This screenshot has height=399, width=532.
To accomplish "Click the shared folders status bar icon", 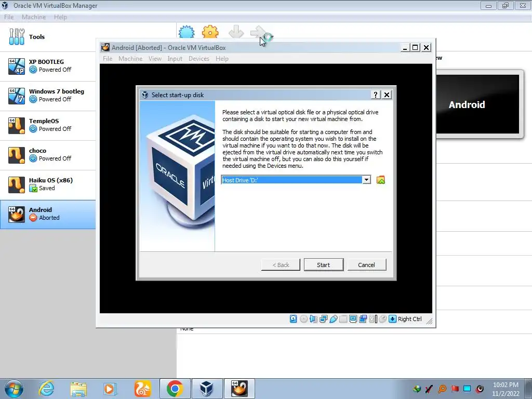I will [343, 319].
